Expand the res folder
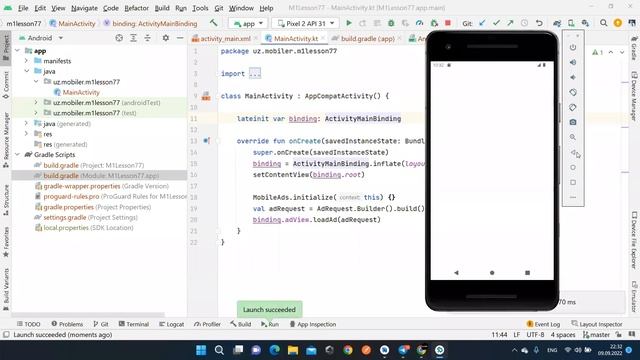The height and width of the screenshot is (360, 640). tap(27, 134)
